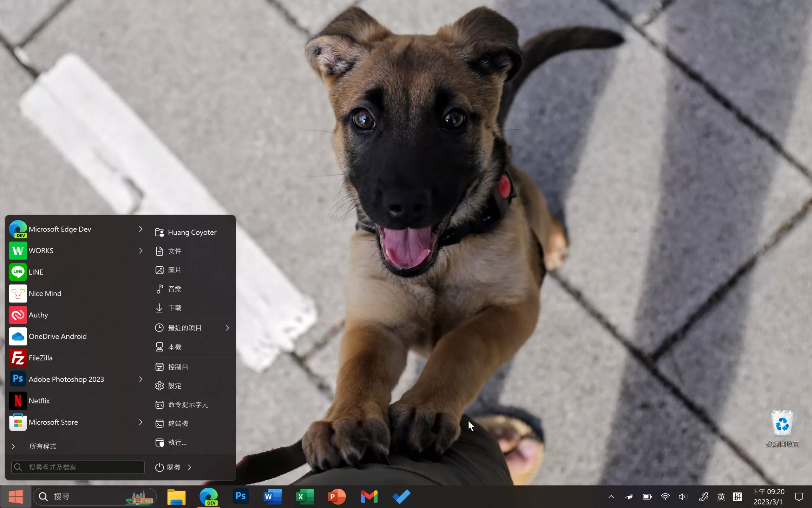Select 資源回收筒 recycle bin desktop icon

tap(782, 429)
